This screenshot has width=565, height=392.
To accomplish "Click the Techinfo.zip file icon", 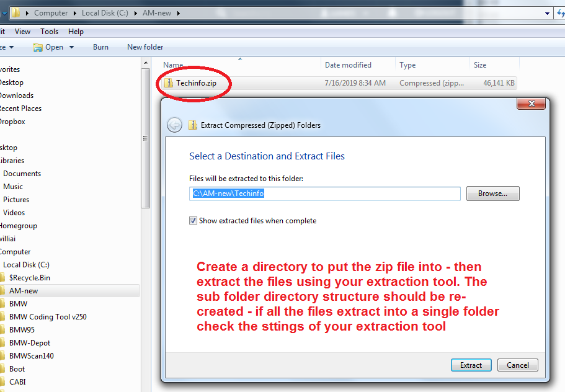I will pyautogui.click(x=168, y=83).
